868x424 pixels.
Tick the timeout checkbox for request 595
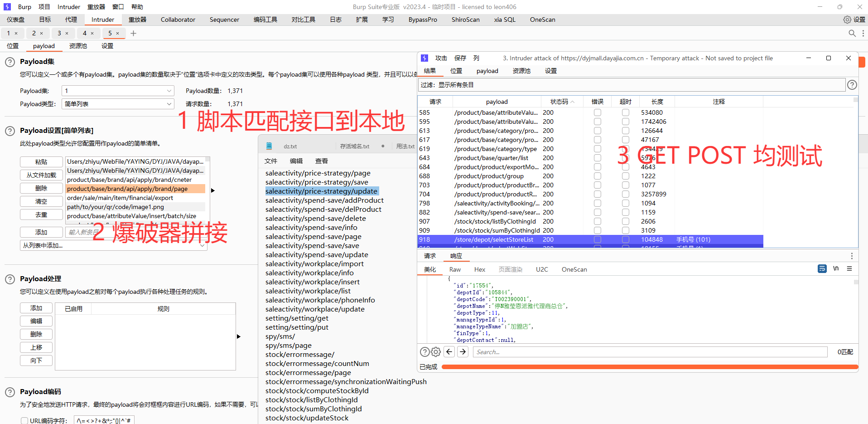click(626, 122)
